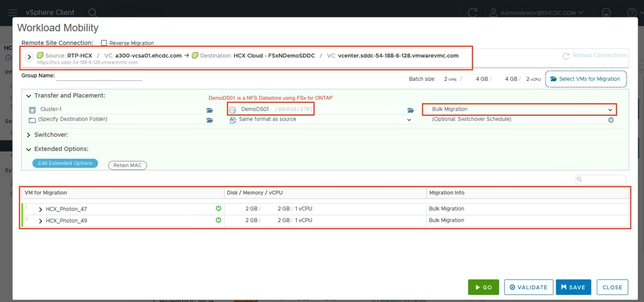Viewport: 644px width, 302px height.
Task: Click the Select VMs for Migration button
Action: coord(586,79)
